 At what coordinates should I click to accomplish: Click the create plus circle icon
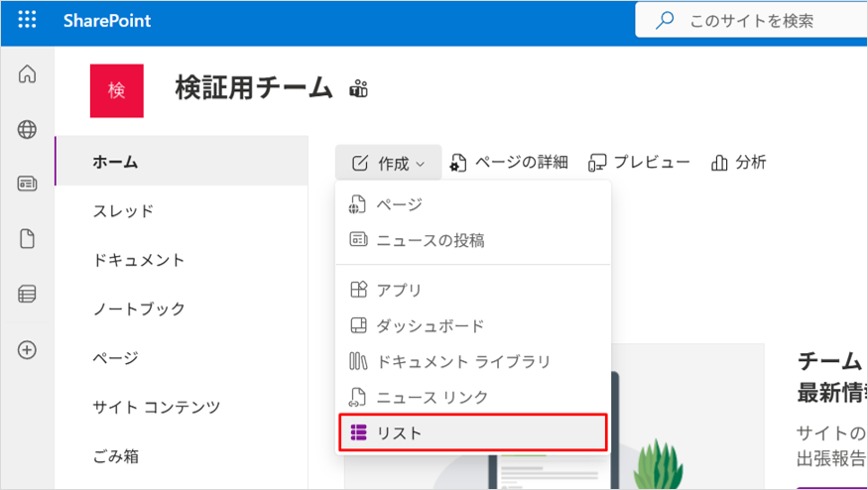click(x=27, y=349)
